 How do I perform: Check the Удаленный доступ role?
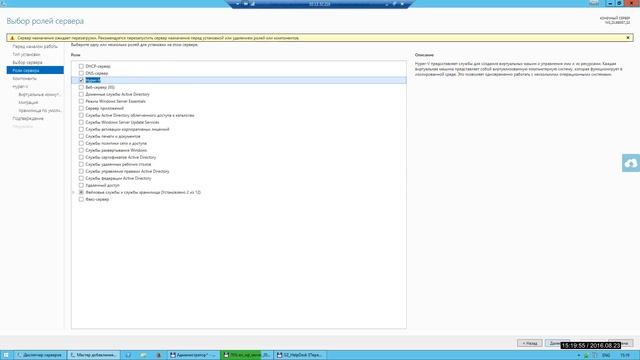(81, 185)
